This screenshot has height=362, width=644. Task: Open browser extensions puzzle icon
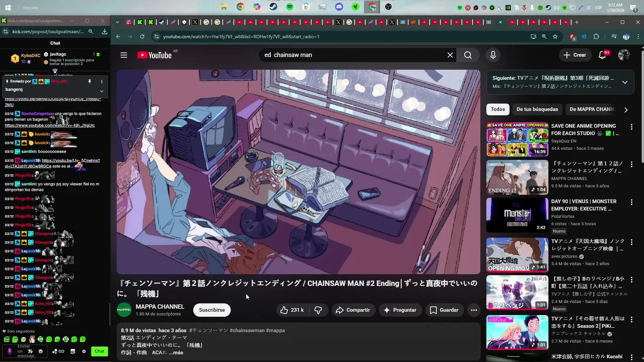pos(596,37)
